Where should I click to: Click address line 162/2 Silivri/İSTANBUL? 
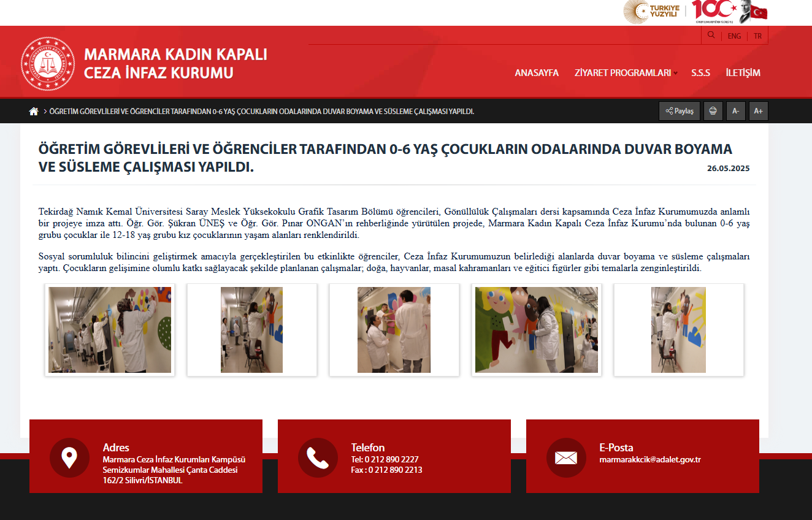coord(143,480)
